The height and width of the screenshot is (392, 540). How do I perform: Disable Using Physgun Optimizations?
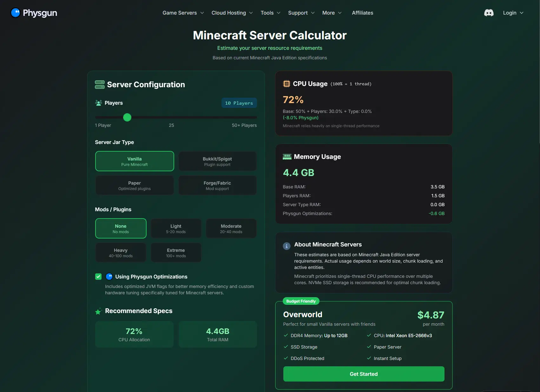(98, 277)
